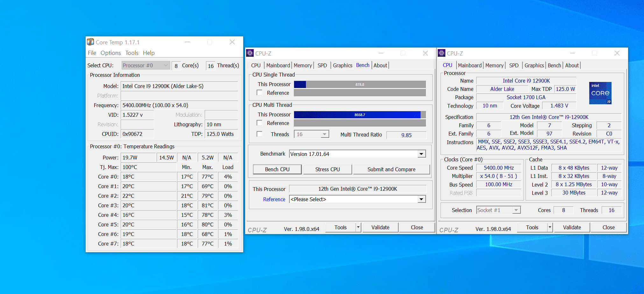The height and width of the screenshot is (294, 644).
Task: Click the VID 1.5227 v value
Action: tap(137, 115)
